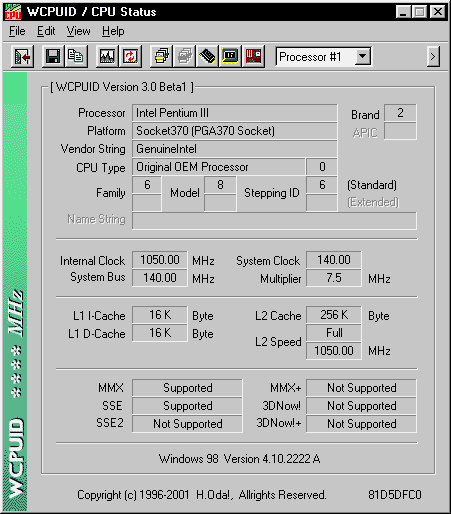
Task: Click the Vendor String 'GenuineIntel' field
Action: point(235,149)
